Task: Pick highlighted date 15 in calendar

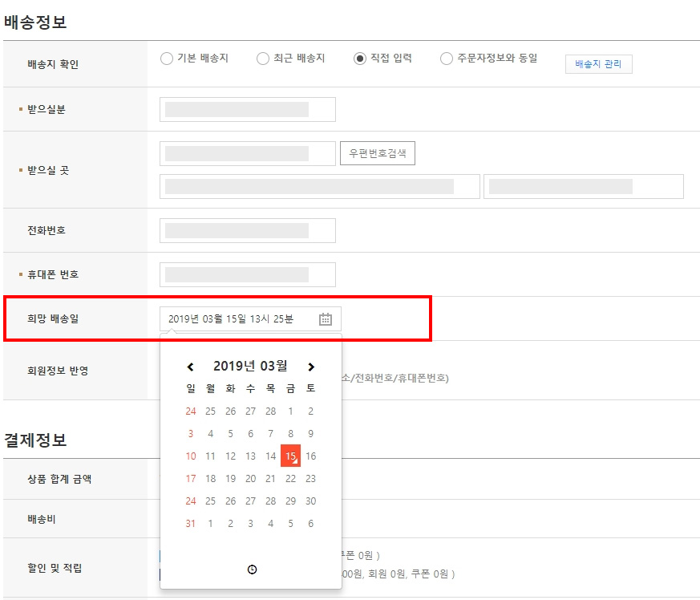Action: [x=290, y=456]
